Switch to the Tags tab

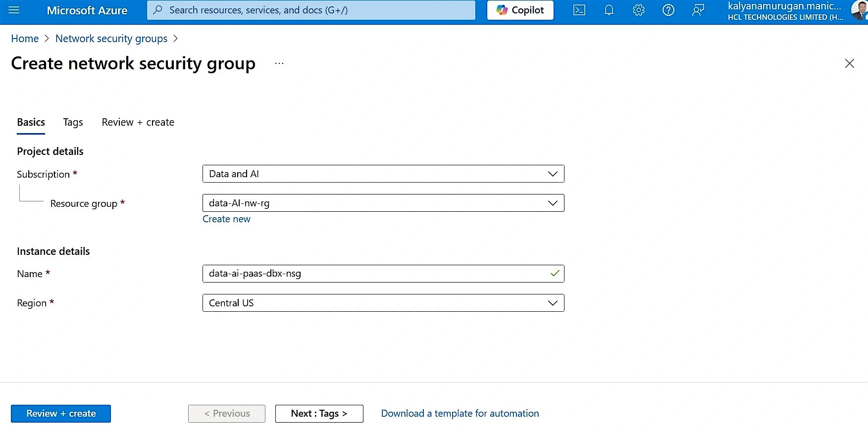(73, 122)
